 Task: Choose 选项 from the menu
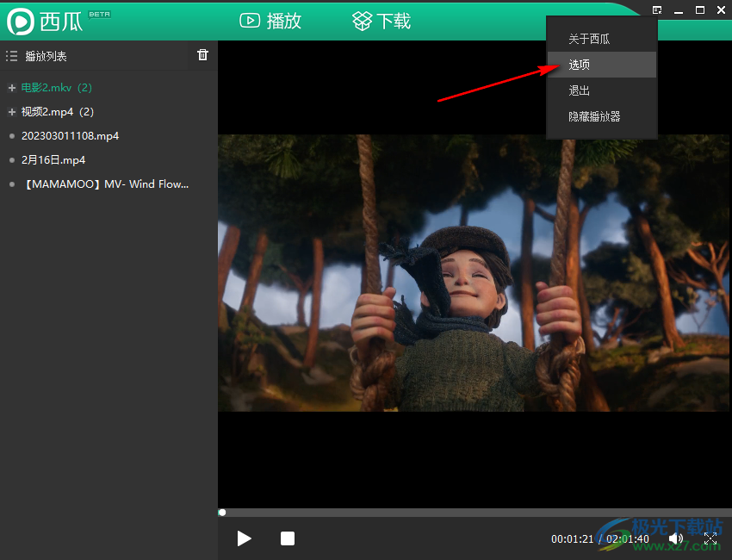(x=602, y=65)
